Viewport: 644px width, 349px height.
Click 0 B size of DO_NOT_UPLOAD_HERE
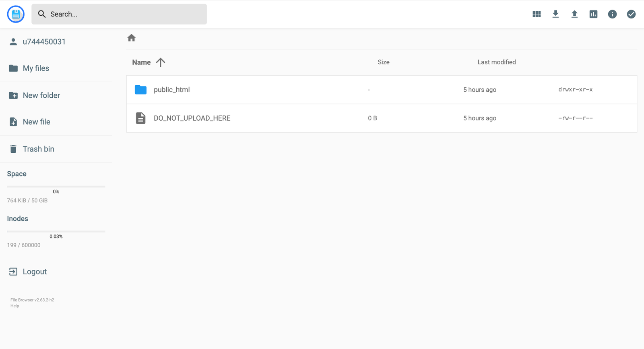[x=372, y=118]
